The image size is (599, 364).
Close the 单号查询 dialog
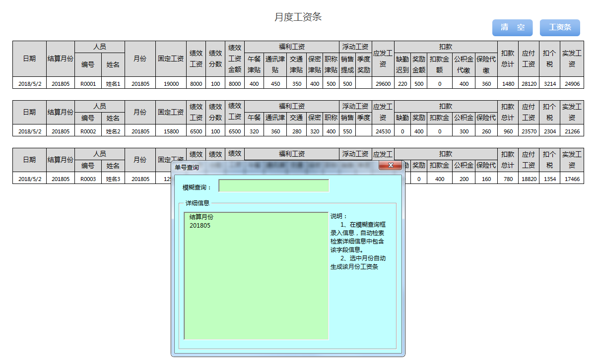click(391, 165)
